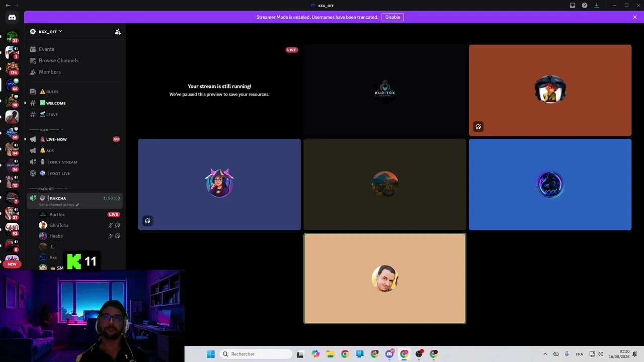Open the server with the 66 badge
This screenshot has width=644, height=362.
click(x=12, y=84)
